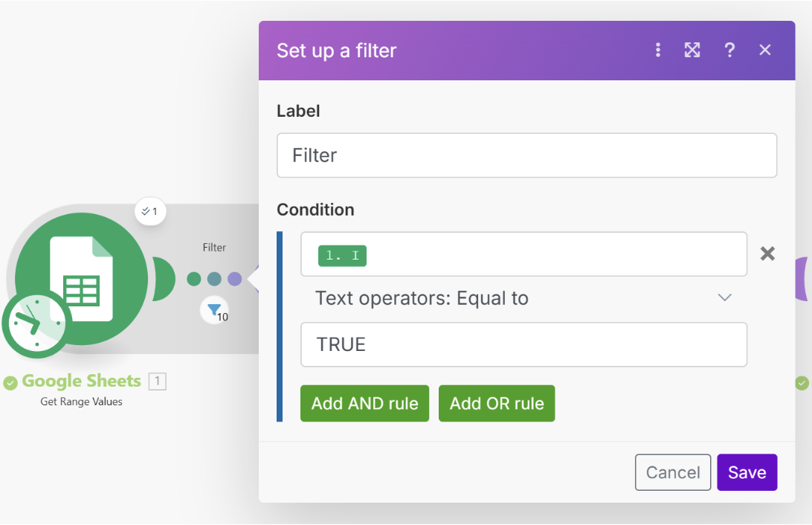812x525 pixels.
Task: Open help for the filter dialog
Action: (x=729, y=51)
